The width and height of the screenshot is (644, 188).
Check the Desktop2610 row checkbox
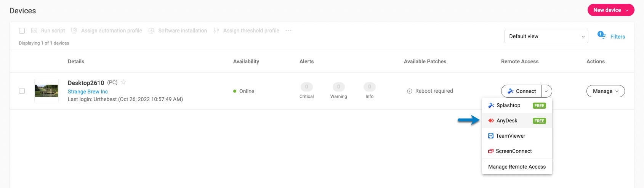22,91
